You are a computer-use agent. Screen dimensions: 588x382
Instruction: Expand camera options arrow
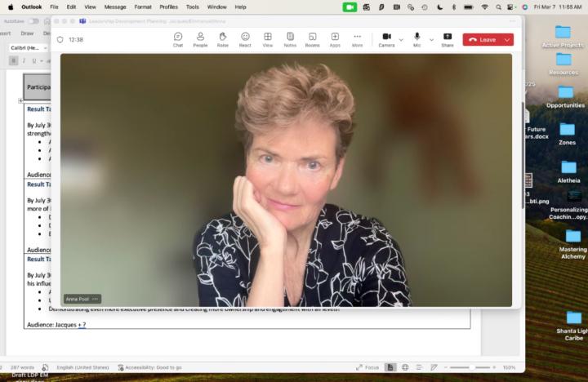(x=401, y=40)
